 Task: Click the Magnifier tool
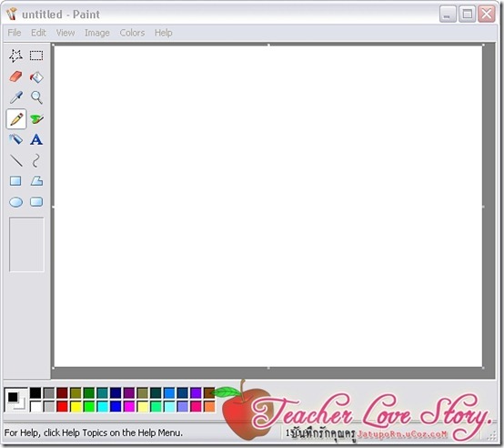pyautogui.click(x=36, y=97)
